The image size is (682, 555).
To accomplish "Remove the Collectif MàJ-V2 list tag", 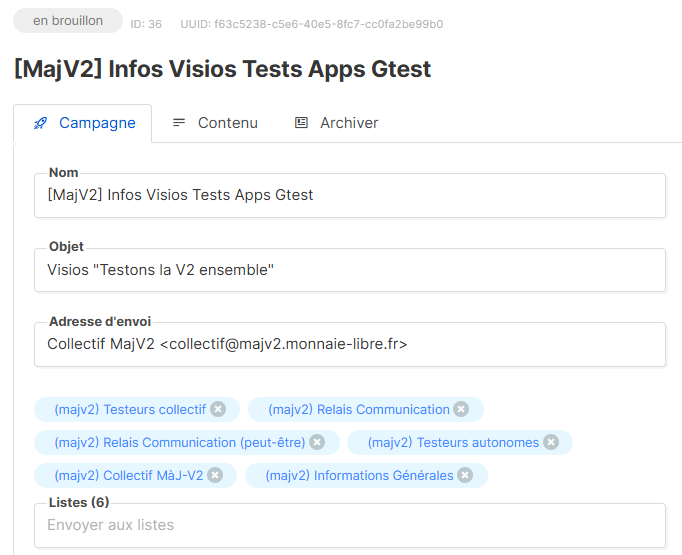I will pos(215,475).
